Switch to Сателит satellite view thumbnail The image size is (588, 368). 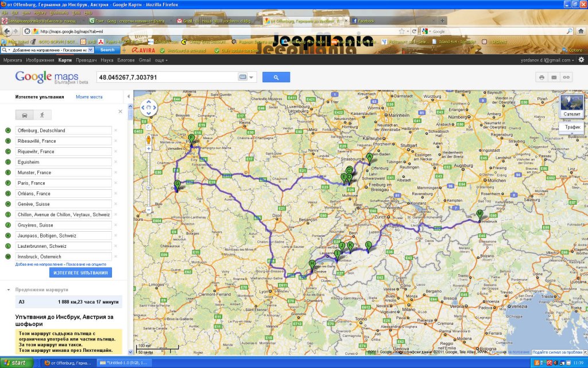[571, 106]
